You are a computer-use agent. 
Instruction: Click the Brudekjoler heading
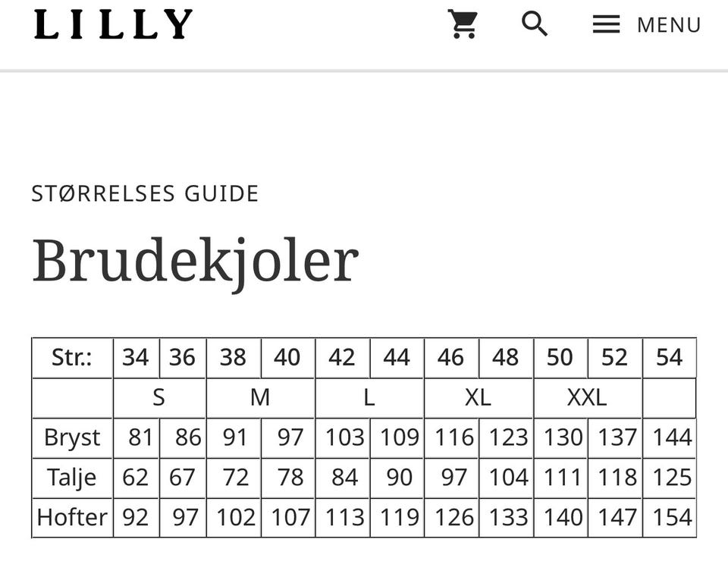pyautogui.click(x=195, y=261)
